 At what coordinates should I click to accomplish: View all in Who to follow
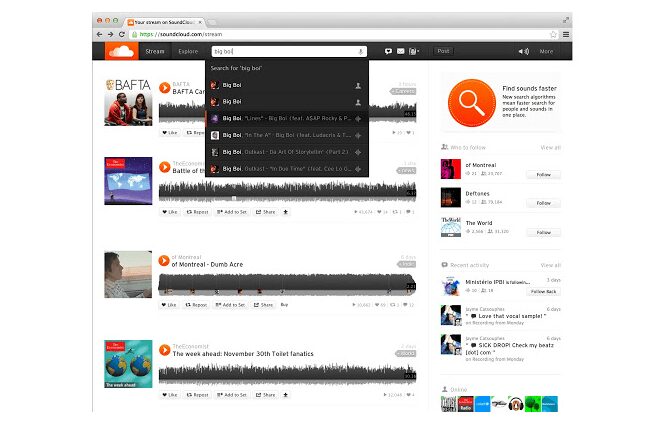(550, 147)
